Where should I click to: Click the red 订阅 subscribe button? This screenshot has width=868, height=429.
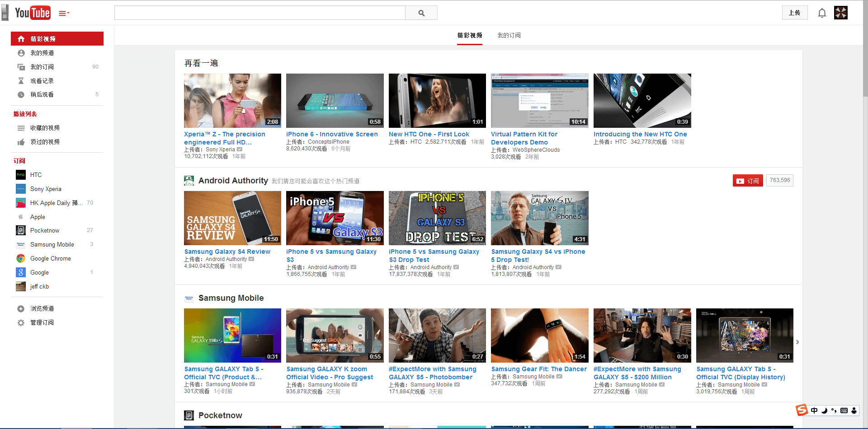pos(748,181)
